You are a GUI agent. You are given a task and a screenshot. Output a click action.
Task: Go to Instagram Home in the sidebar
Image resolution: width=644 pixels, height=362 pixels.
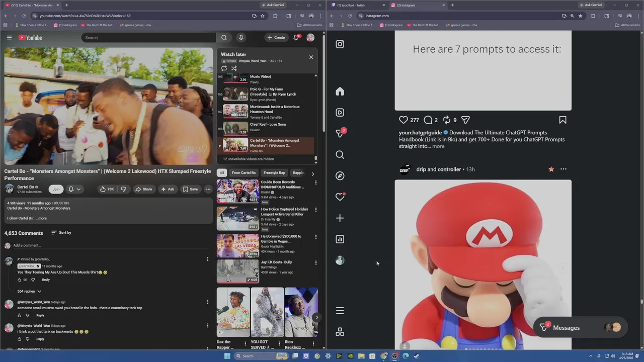[x=340, y=92]
